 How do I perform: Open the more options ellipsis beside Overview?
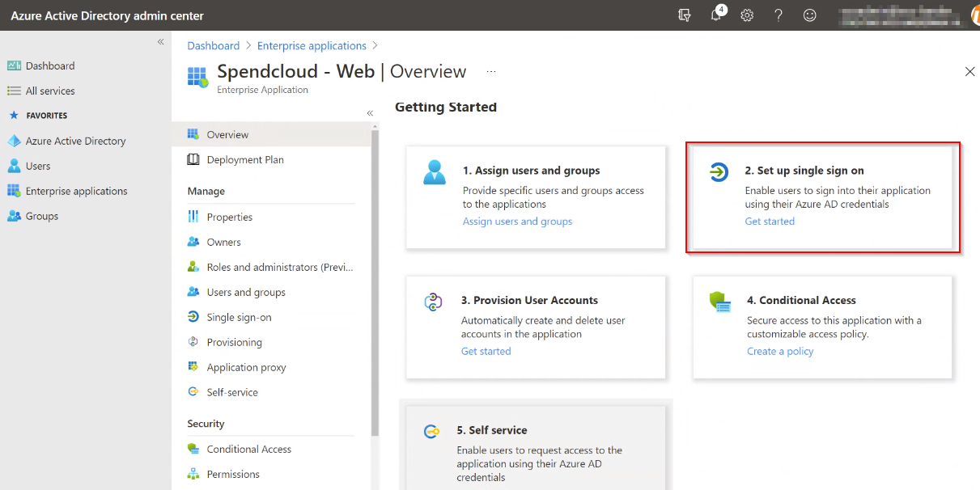[x=491, y=72]
